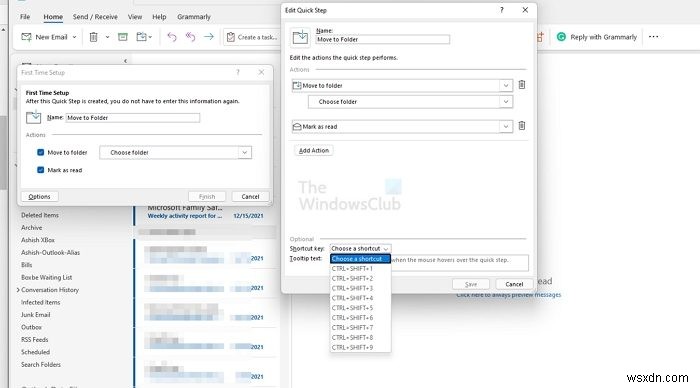
Task: Open the View tab
Action: pyautogui.click(x=135, y=17)
